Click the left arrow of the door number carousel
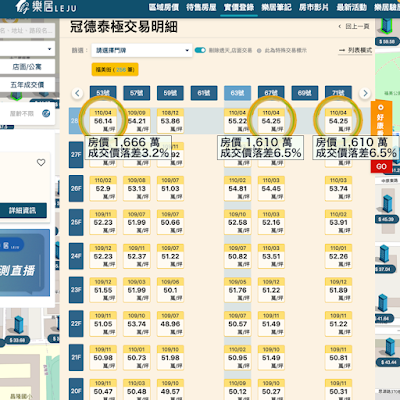Image resolution: width=400 pixels, height=400 pixels. pos(77,93)
